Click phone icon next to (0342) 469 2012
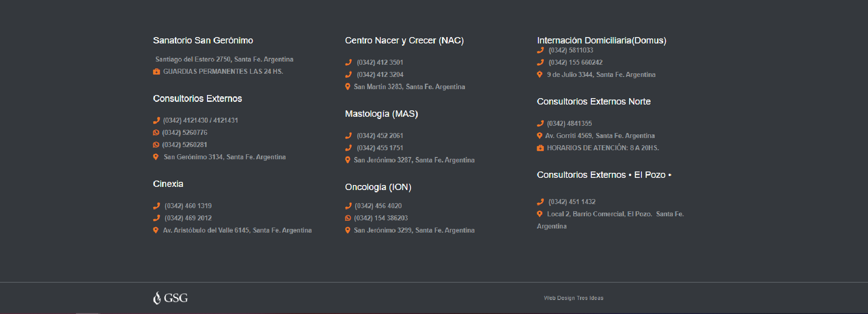 [156, 218]
